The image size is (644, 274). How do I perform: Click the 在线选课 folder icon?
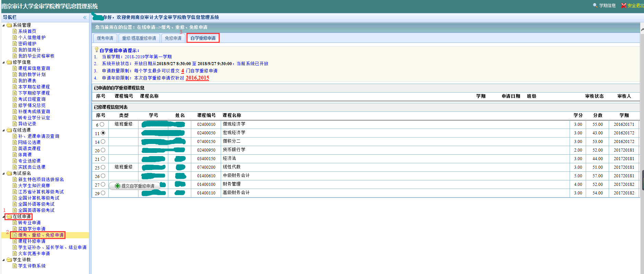pyautogui.click(x=9, y=130)
